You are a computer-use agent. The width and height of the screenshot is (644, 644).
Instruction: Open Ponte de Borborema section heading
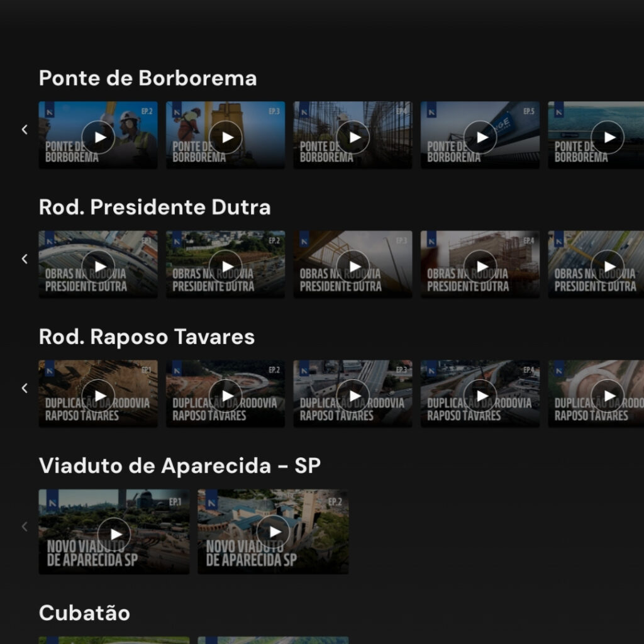click(148, 79)
